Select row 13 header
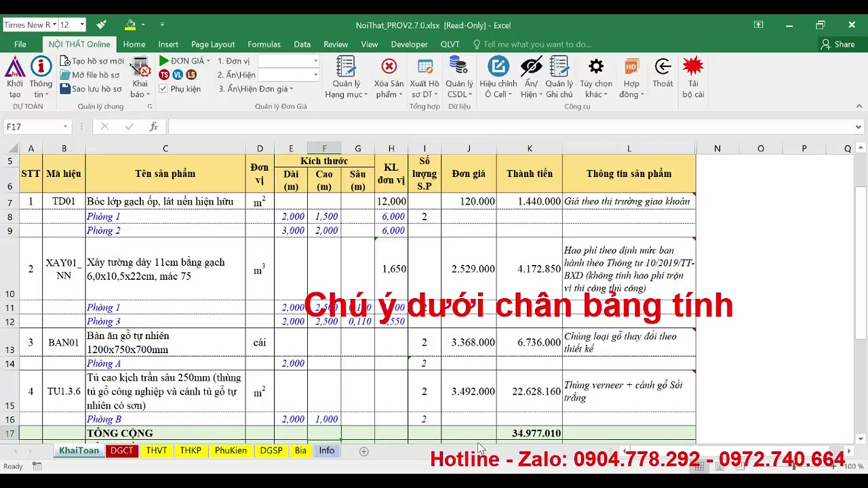Screen dimensions: 868x488 coord(9,342)
